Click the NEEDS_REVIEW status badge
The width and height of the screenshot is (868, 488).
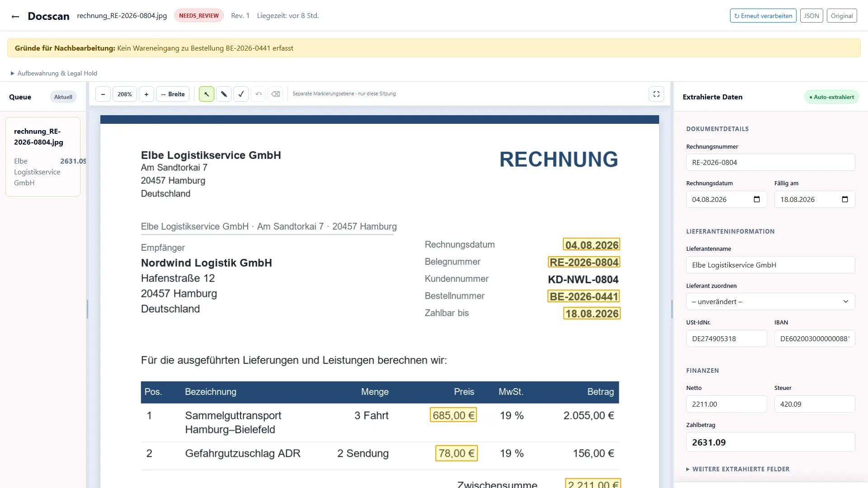point(199,16)
